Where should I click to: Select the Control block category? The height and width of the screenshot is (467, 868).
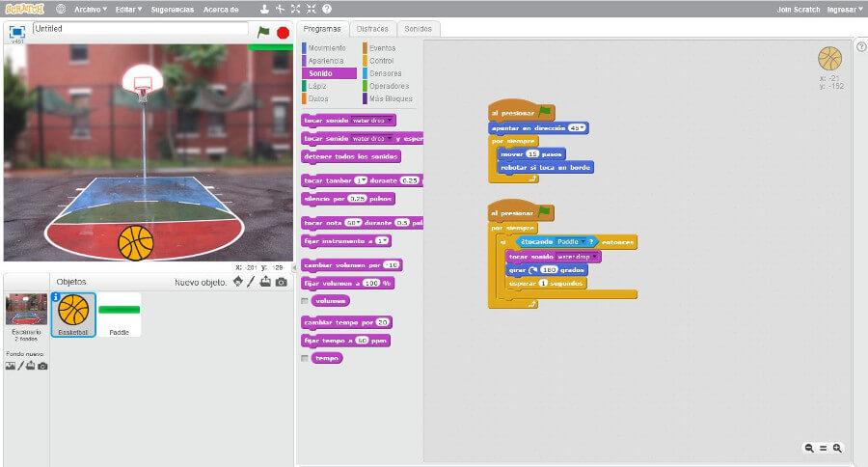coord(381,61)
